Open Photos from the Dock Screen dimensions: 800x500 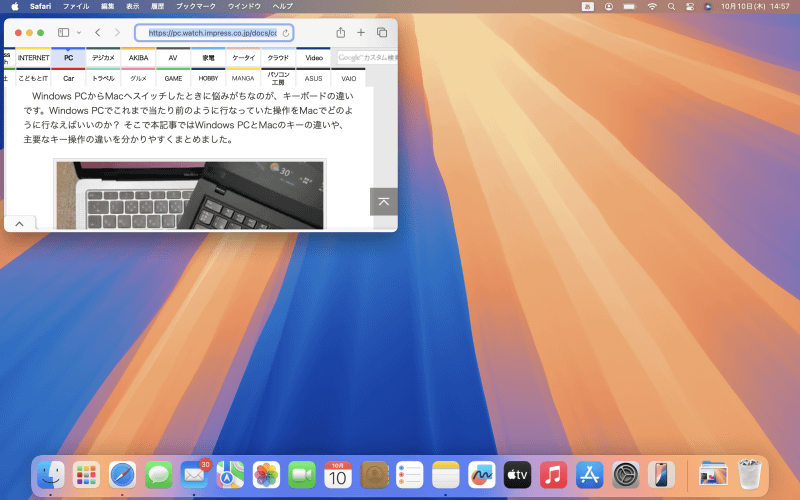[266, 475]
